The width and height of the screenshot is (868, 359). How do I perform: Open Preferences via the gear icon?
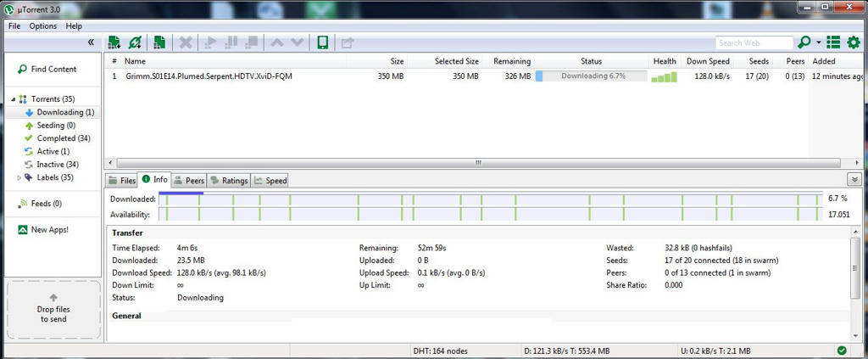coord(854,42)
